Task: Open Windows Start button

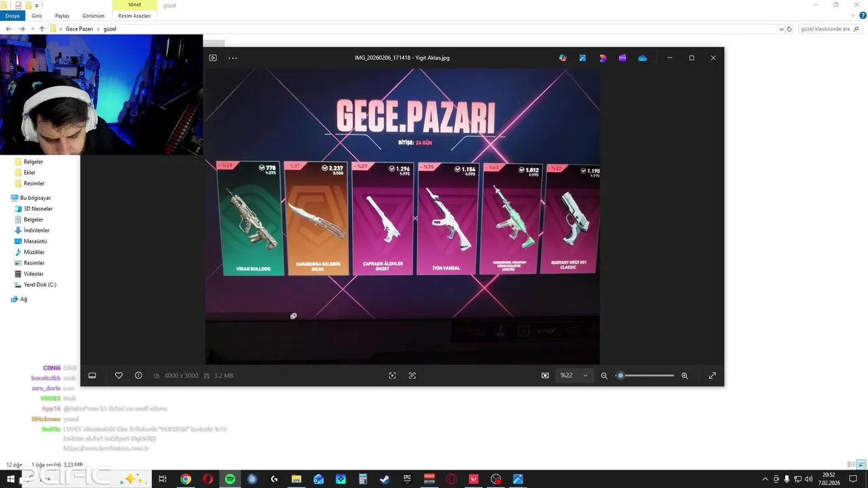Action: click(11, 479)
